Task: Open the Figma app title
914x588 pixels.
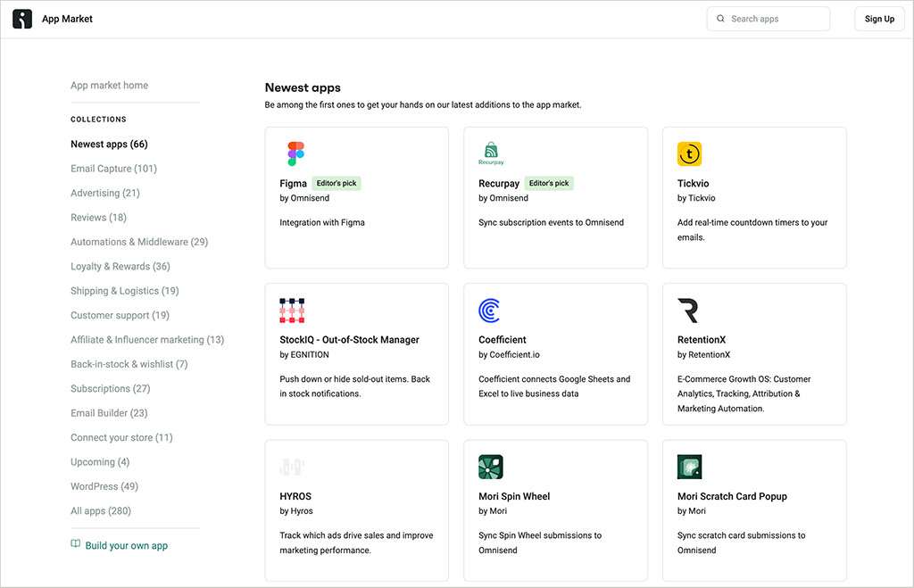Action: tap(293, 184)
